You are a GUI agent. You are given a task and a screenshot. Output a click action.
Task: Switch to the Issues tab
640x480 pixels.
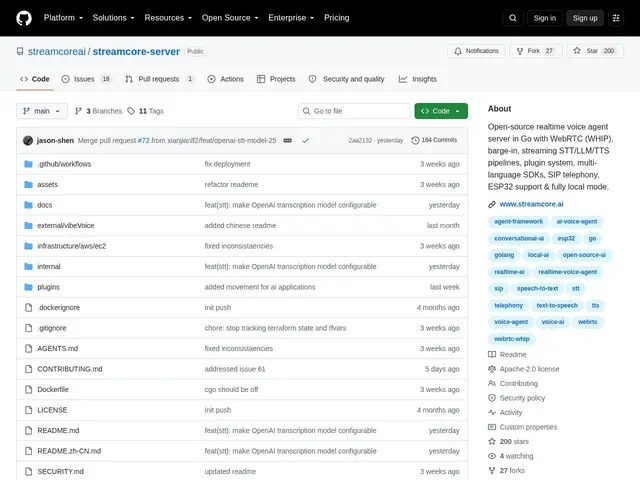pyautogui.click(x=86, y=79)
